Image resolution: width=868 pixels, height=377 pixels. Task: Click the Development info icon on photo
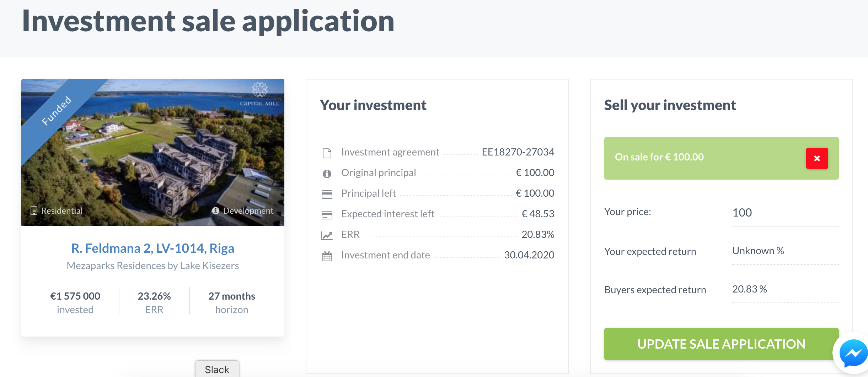(x=215, y=211)
